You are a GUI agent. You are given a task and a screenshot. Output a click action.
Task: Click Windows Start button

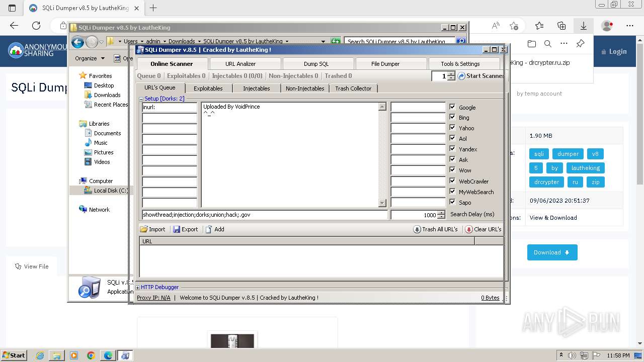click(14, 355)
